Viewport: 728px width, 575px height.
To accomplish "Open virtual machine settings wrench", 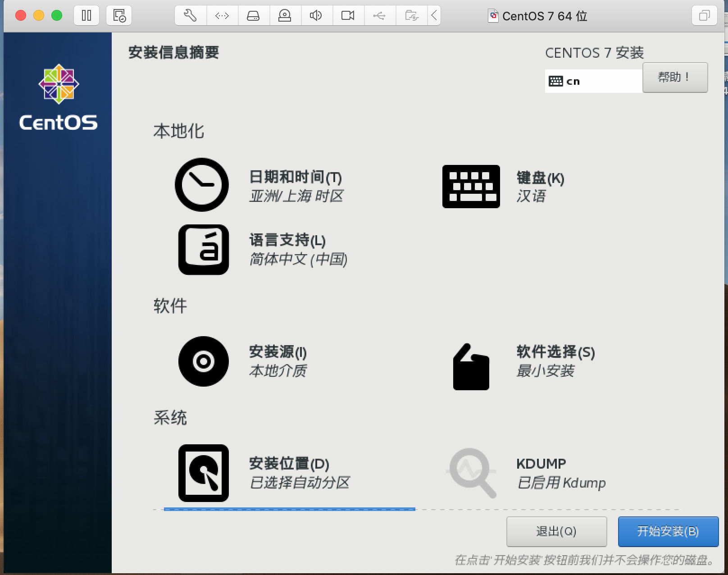I will pyautogui.click(x=190, y=16).
